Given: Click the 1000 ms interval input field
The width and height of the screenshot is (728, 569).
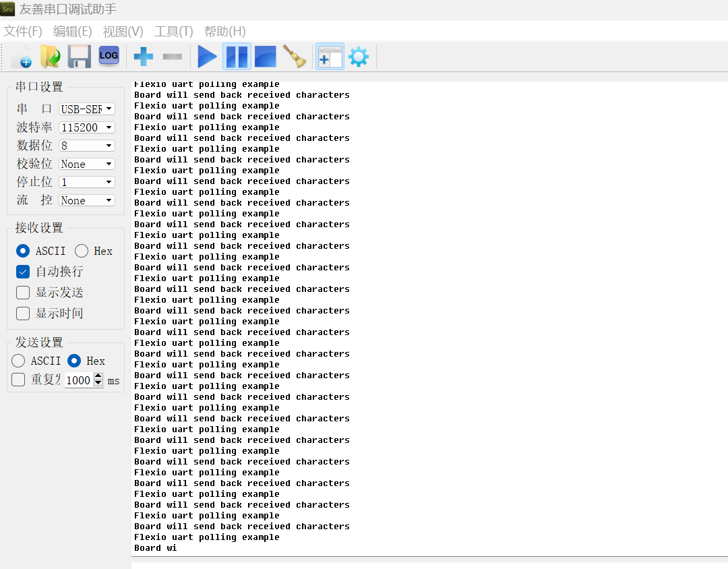Looking at the screenshot, I should [78, 380].
